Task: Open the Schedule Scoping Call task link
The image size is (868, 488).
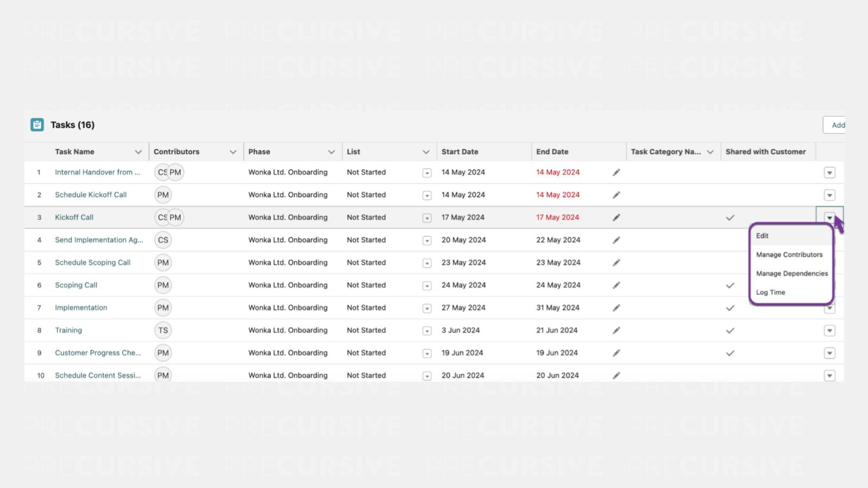Action: [x=93, y=262]
